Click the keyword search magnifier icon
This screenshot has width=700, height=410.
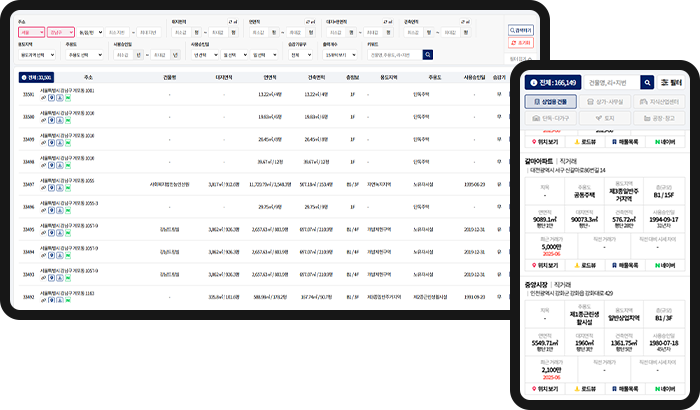pos(427,55)
